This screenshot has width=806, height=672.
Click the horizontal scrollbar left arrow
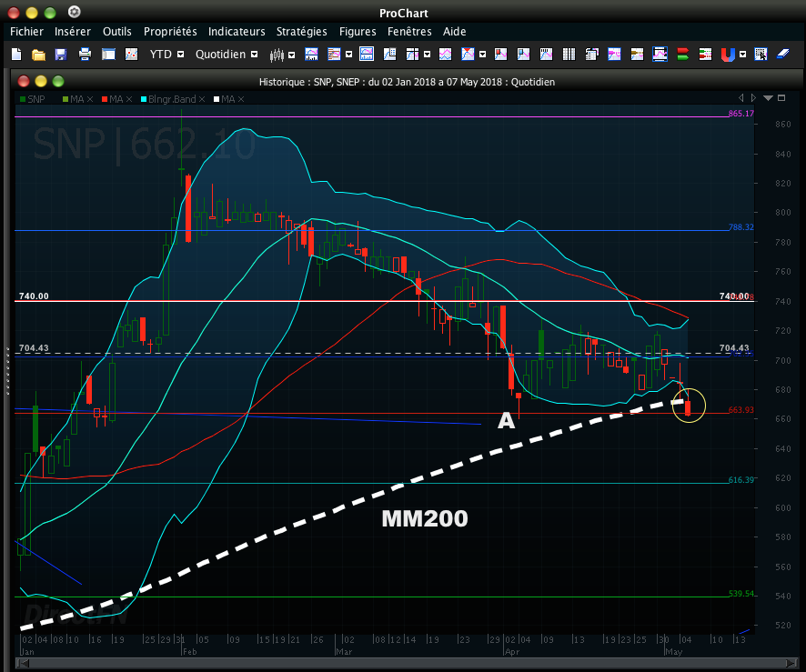pos(21,663)
